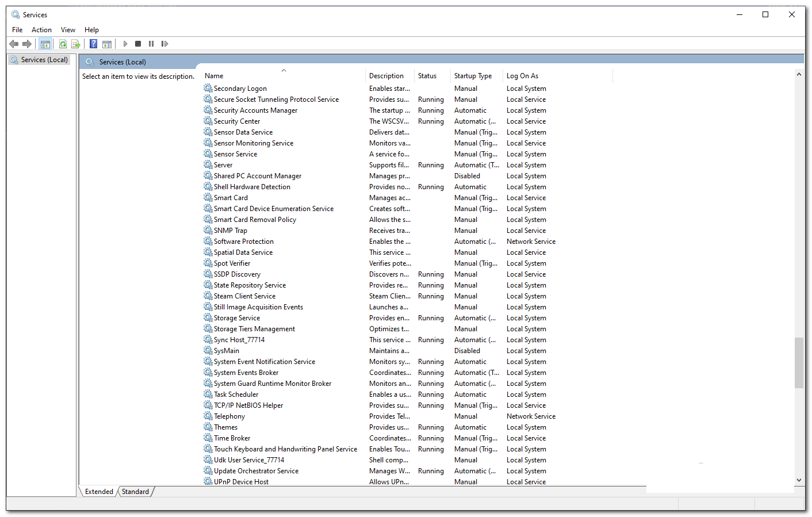The image size is (812, 517).
Task: Stop the selected service
Action: tap(138, 44)
